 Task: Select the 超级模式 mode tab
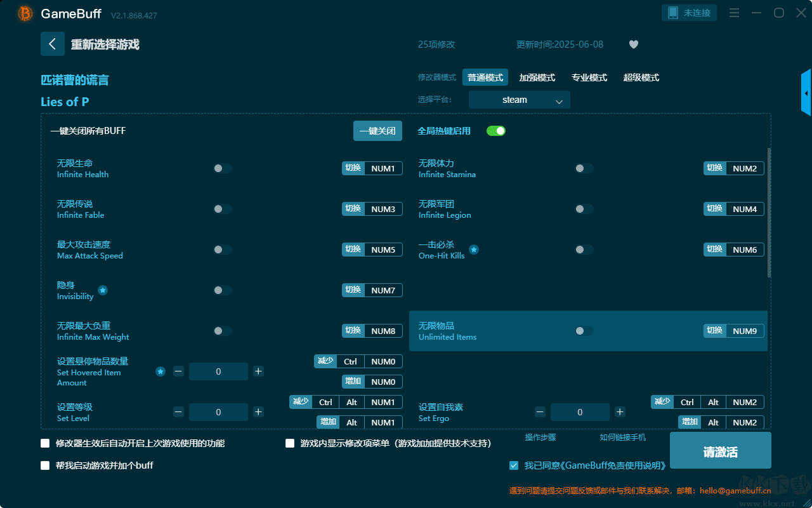(641, 77)
